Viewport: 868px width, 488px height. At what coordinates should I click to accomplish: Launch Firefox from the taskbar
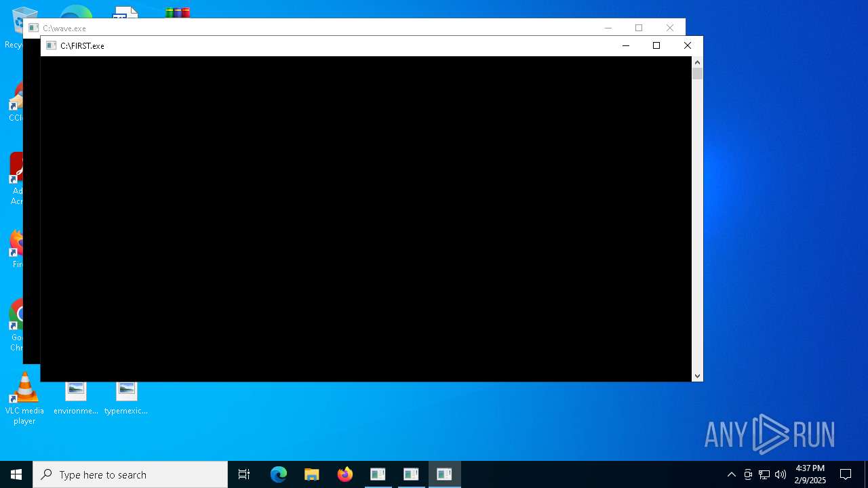click(345, 474)
